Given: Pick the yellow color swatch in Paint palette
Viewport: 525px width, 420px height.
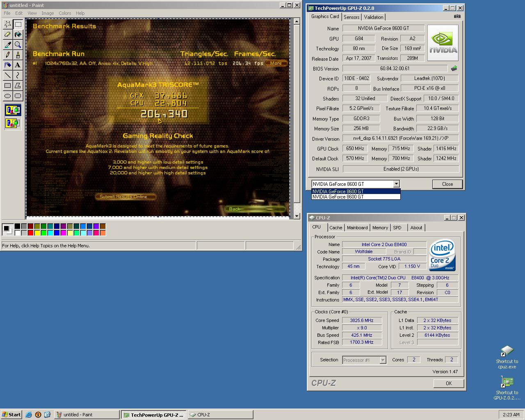Looking at the screenshot, I should tap(37, 233).
